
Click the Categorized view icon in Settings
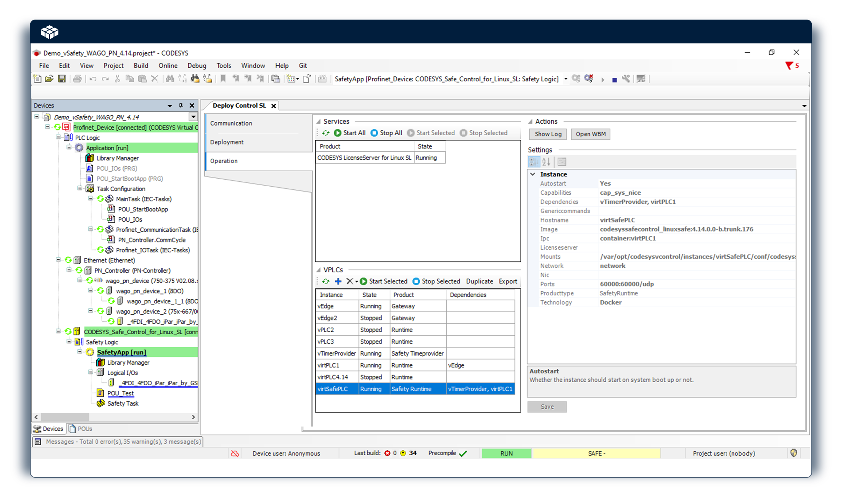(534, 162)
